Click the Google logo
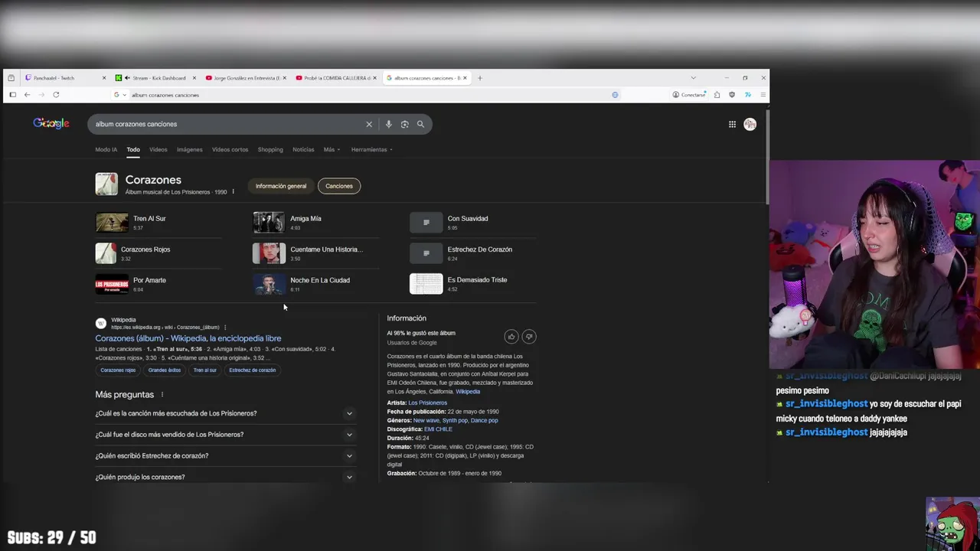The image size is (980, 551). 51,124
